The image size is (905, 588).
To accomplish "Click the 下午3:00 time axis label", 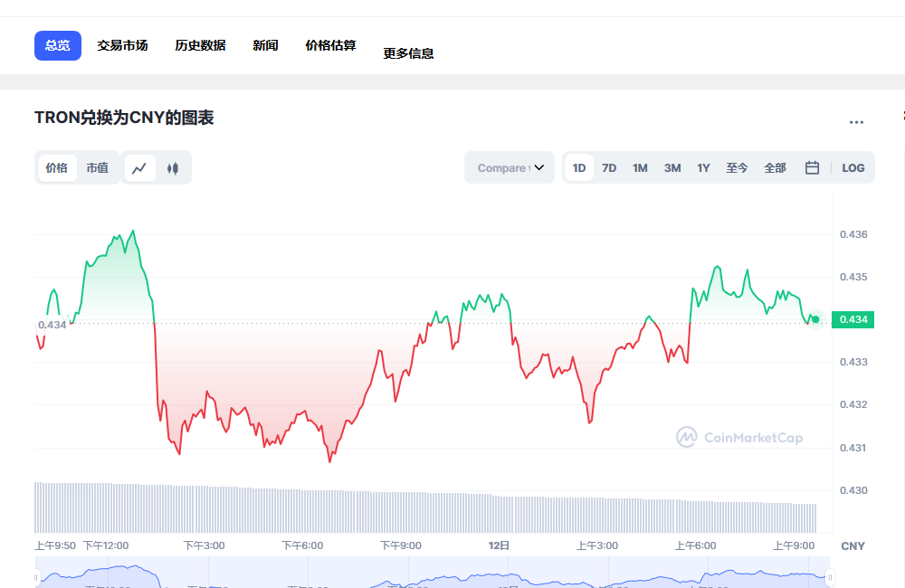I will click(x=204, y=545).
